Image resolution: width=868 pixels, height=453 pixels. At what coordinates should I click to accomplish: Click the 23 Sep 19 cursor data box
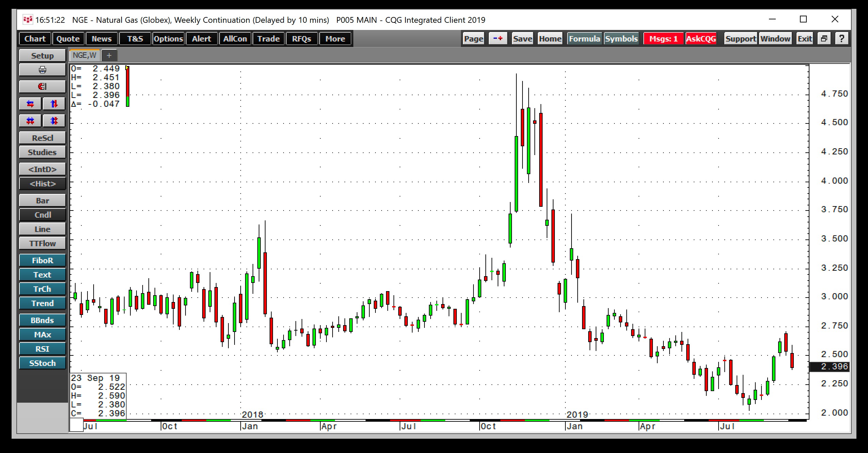tap(98, 396)
